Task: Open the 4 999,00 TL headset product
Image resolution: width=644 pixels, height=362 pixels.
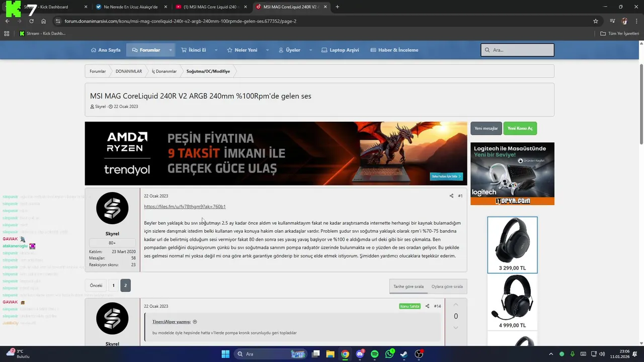Action: [x=512, y=302]
